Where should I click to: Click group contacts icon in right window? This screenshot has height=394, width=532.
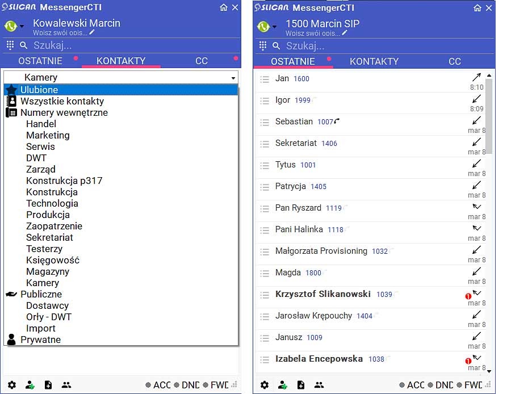(x=319, y=385)
